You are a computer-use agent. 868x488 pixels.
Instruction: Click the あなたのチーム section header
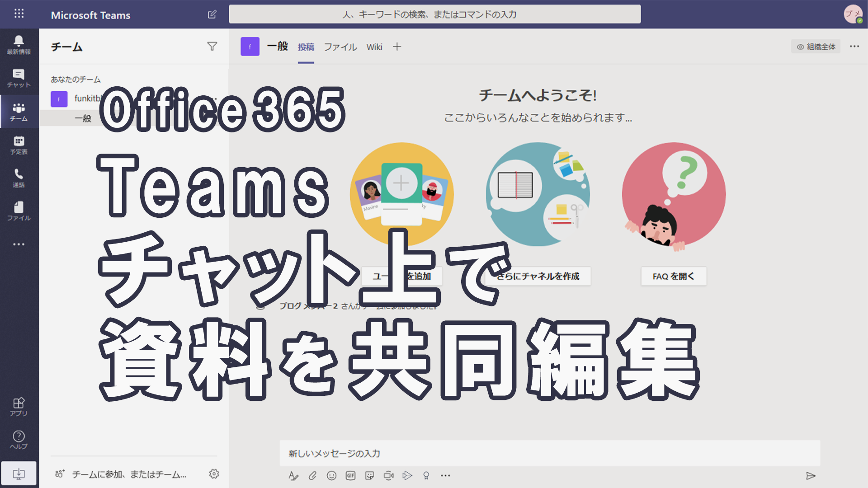pyautogui.click(x=75, y=80)
